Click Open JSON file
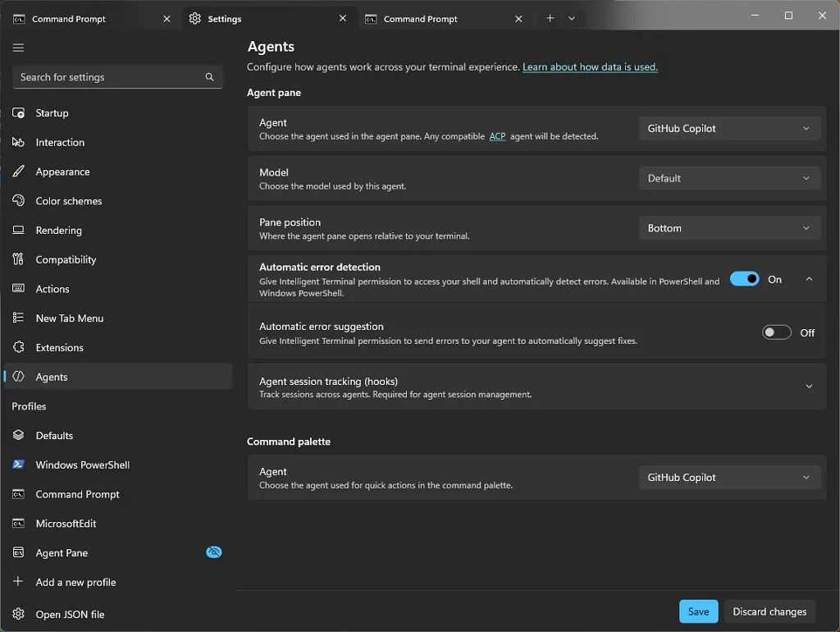Screen dimensions: 840x632 tap(118, 614)
